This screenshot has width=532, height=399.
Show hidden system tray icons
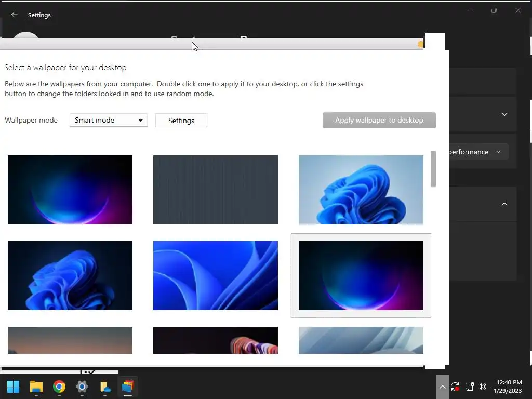tap(443, 387)
